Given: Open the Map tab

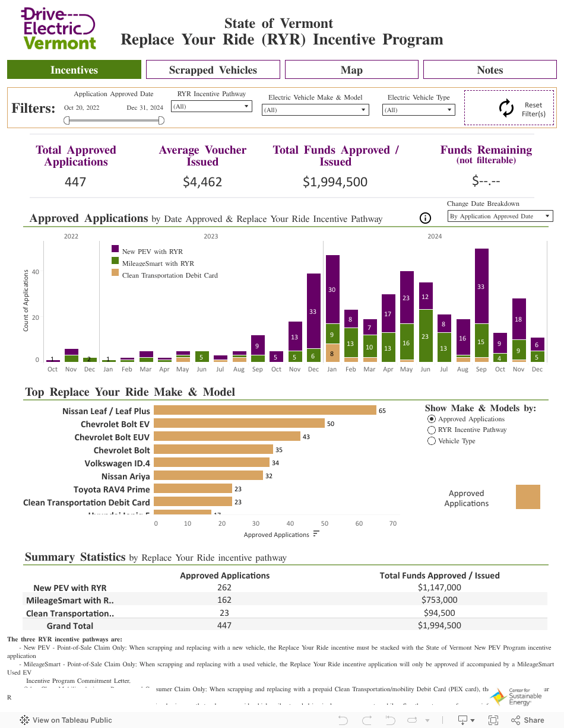Looking at the screenshot, I should tap(351, 69).
